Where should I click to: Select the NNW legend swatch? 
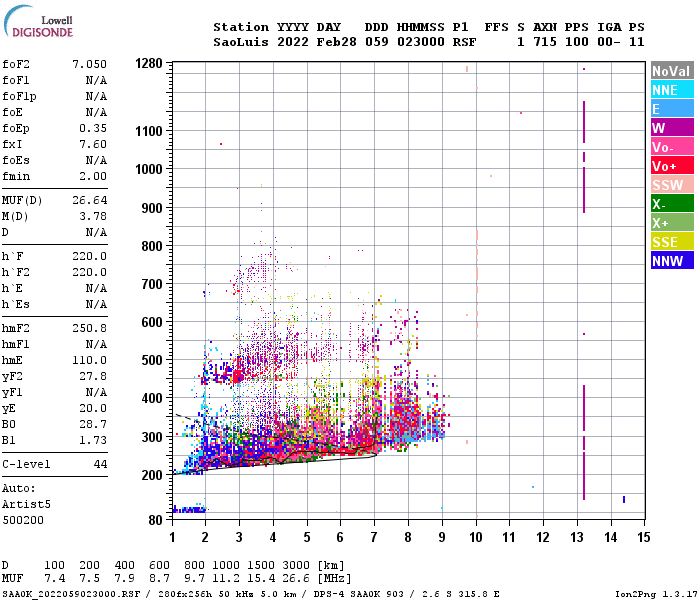(672, 261)
